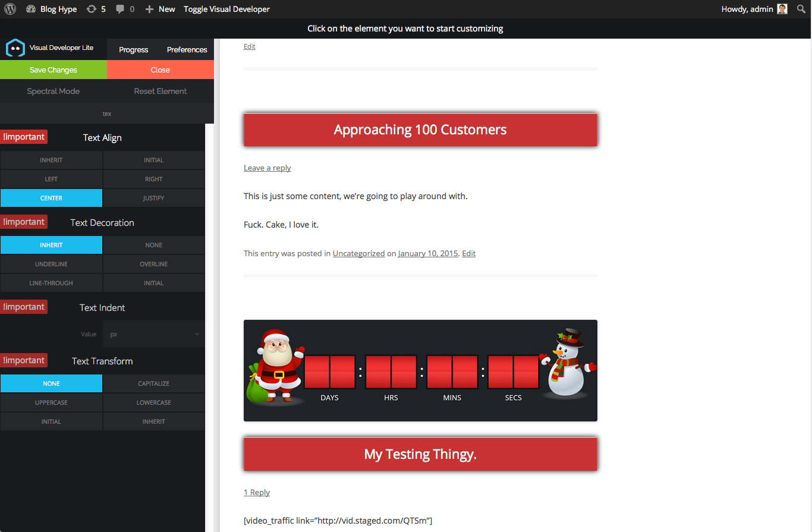Select Center text alignment
Viewport: 812px width, 532px height.
[51, 198]
